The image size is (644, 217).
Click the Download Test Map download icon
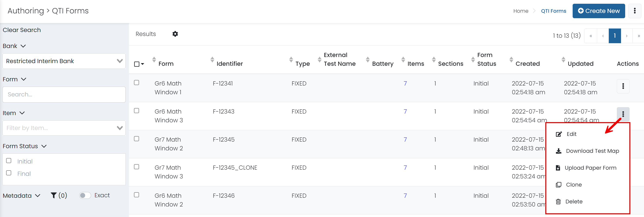tap(558, 151)
